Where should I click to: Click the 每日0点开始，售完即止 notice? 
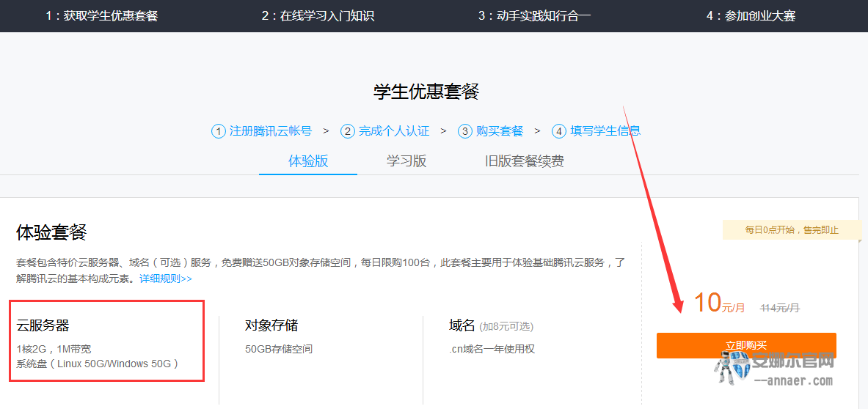point(792,230)
